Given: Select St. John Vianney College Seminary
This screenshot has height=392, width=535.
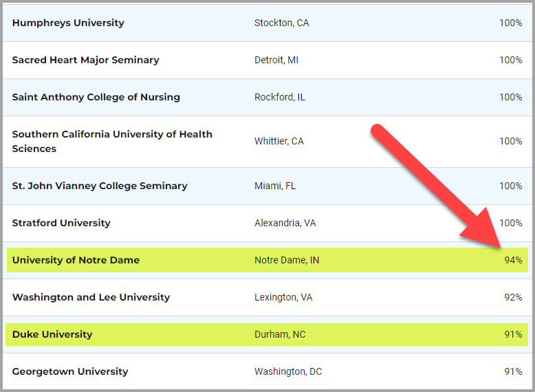Looking at the screenshot, I should coord(100,186).
